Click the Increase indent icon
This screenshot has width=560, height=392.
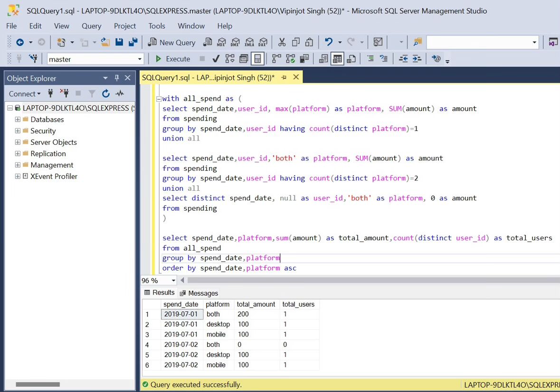click(x=417, y=59)
